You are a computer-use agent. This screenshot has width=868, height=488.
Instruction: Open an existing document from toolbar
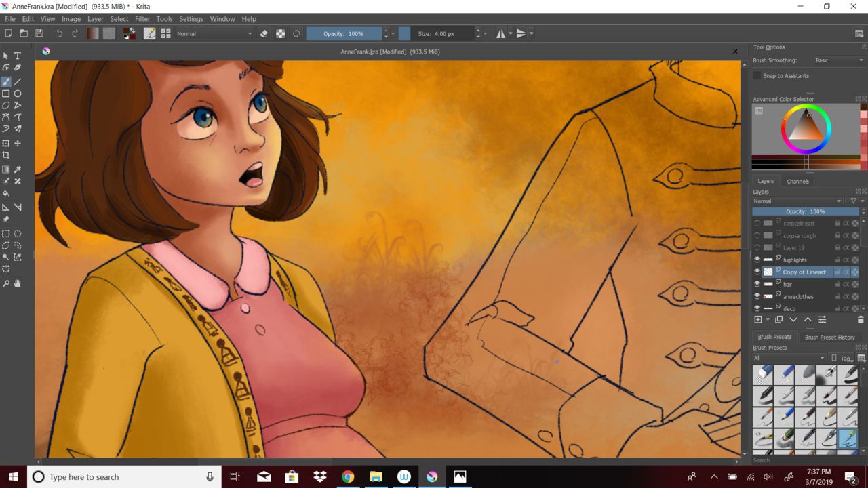(24, 33)
